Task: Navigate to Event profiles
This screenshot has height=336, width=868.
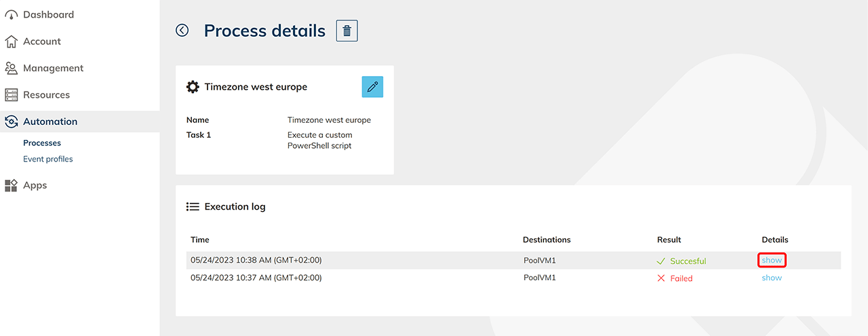Action: (x=48, y=159)
